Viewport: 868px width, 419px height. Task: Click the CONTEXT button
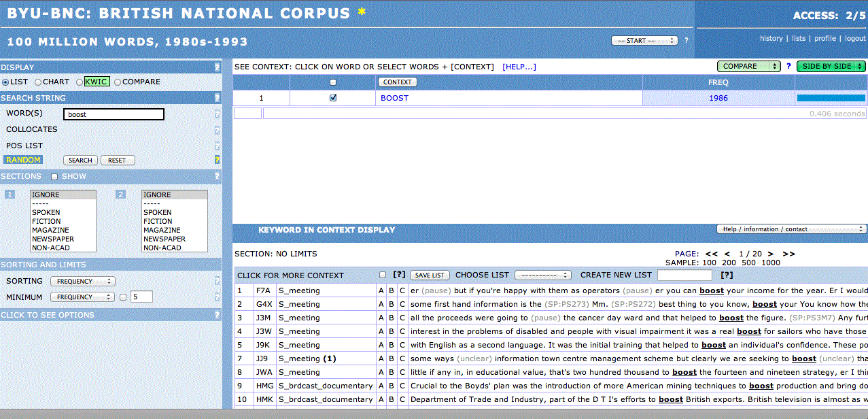398,82
